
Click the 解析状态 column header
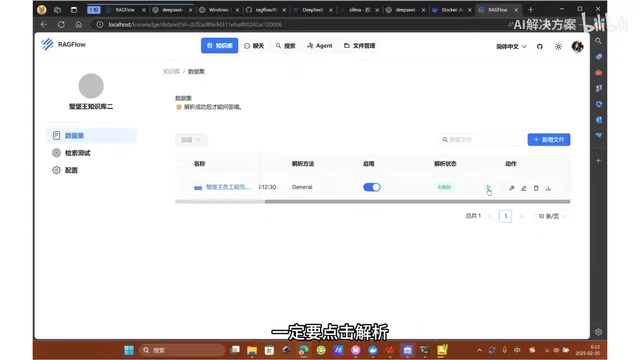pyautogui.click(x=445, y=164)
